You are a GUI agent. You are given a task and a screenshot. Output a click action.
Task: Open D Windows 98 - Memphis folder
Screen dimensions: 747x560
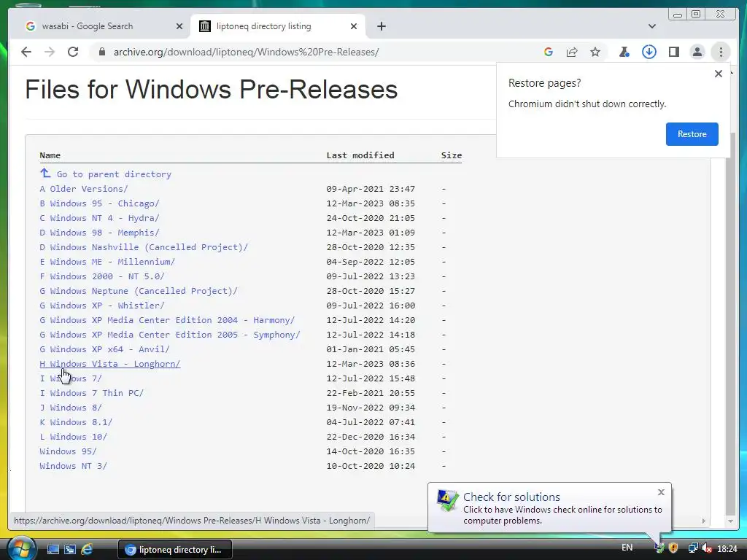[x=99, y=233]
